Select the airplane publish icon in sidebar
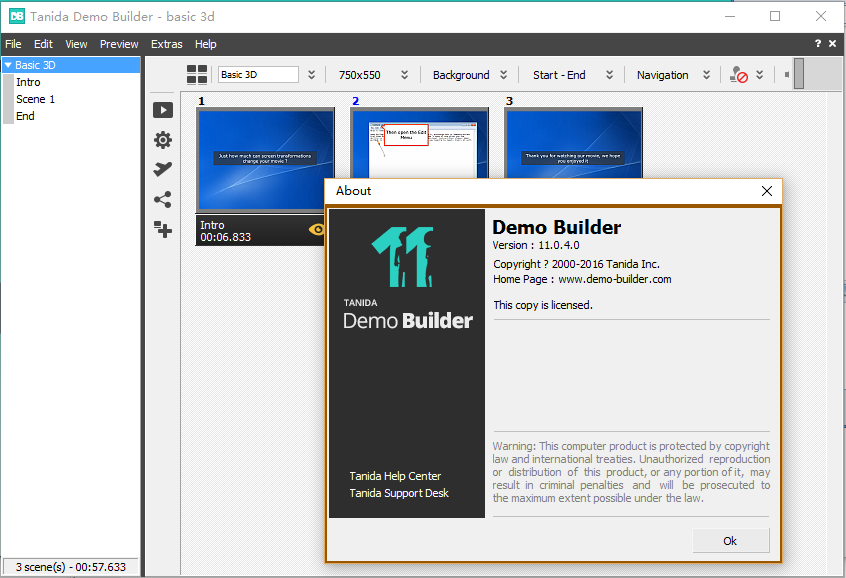The height and width of the screenshot is (578, 846). point(162,169)
